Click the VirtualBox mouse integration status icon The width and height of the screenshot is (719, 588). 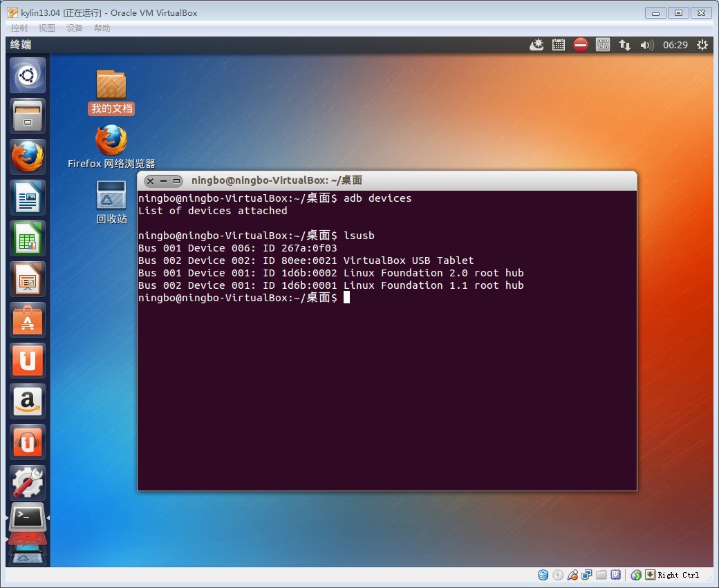click(x=636, y=575)
